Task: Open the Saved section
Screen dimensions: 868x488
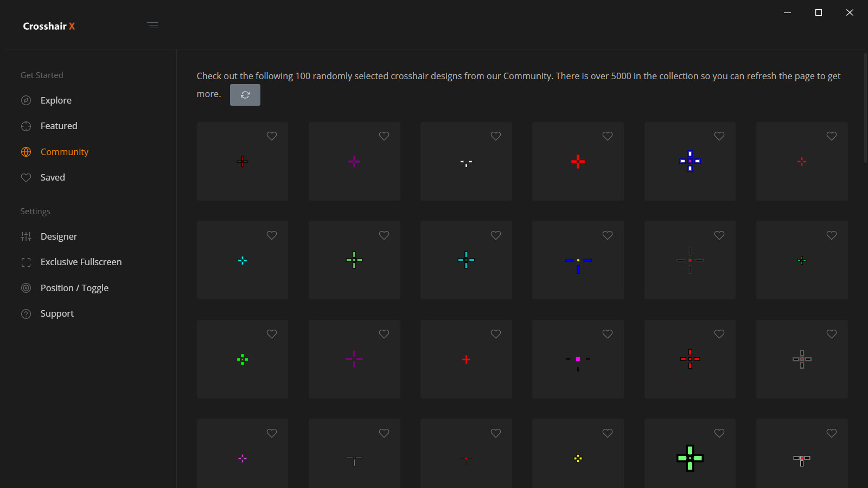Action: click(x=52, y=177)
